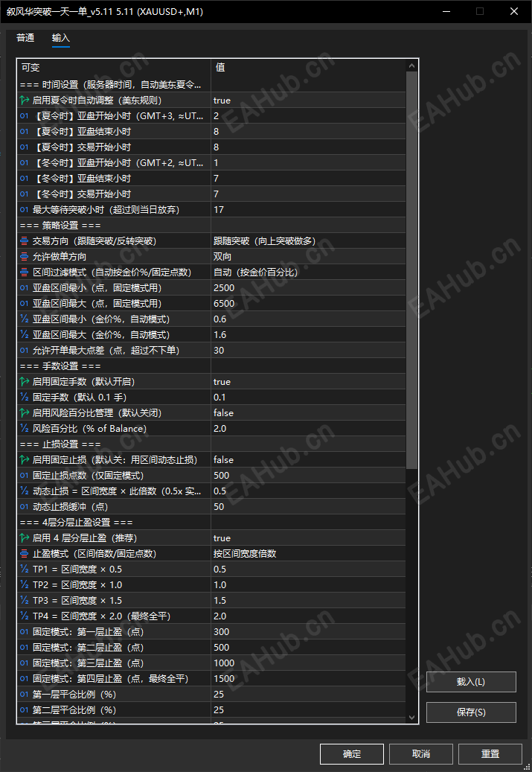Click the integer icon beside 允许开单最大点差
532x772 pixels.
point(24,351)
